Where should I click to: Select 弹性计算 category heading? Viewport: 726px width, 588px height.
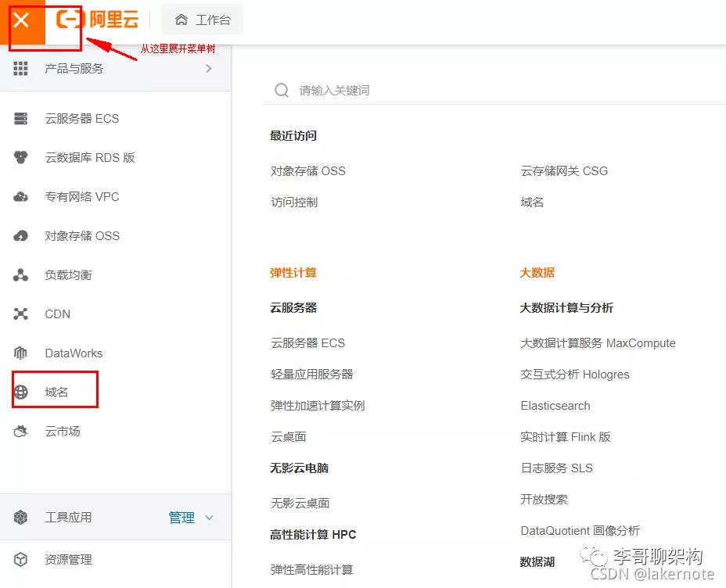pyautogui.click(x=294, y=272)
